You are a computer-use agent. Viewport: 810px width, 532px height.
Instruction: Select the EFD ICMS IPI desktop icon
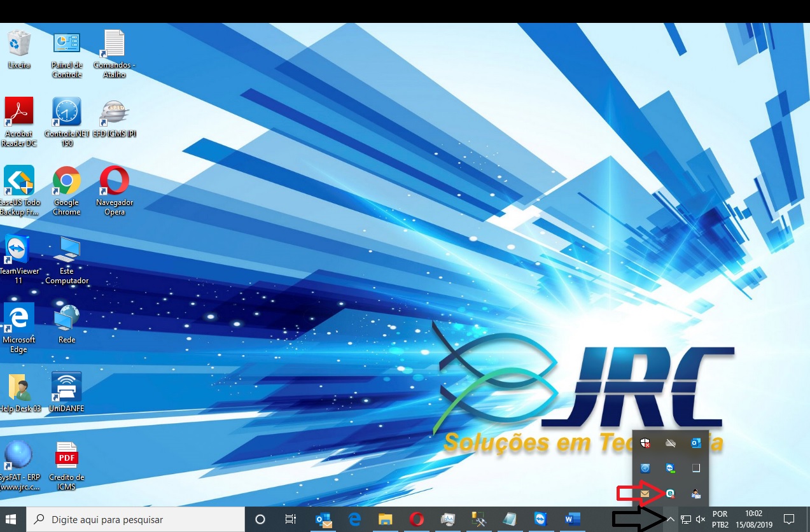115,118
